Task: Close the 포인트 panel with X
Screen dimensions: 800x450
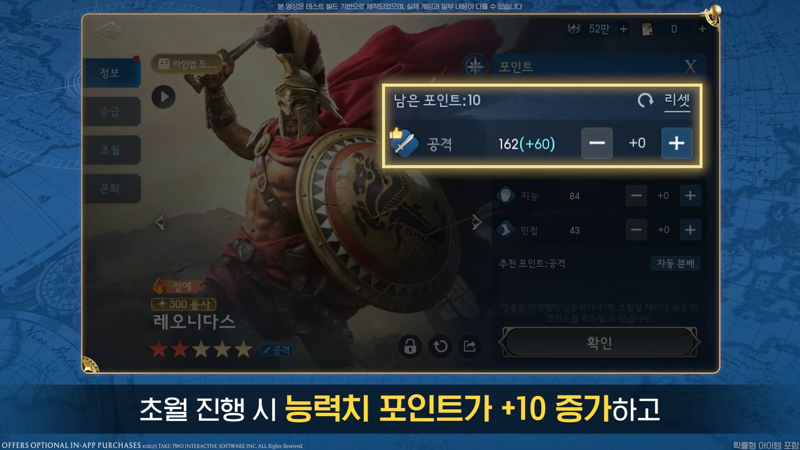Action: (690, 66)
